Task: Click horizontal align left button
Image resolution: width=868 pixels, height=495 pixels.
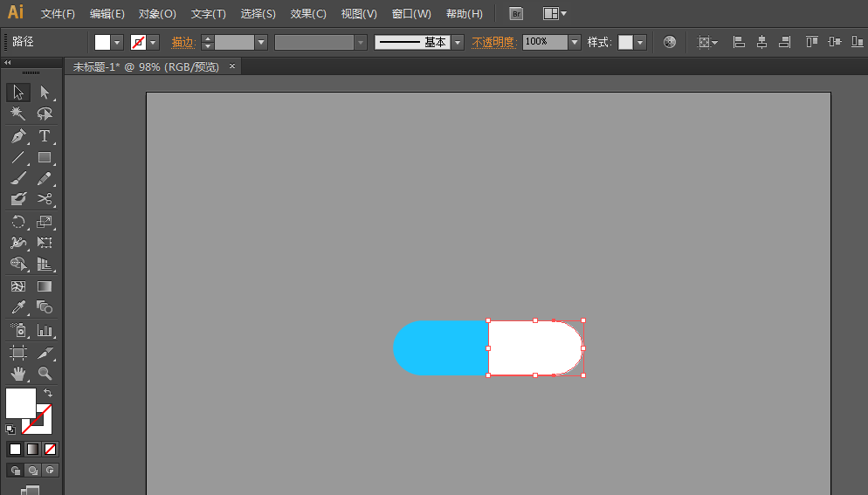Action: (x=739, y=42)
